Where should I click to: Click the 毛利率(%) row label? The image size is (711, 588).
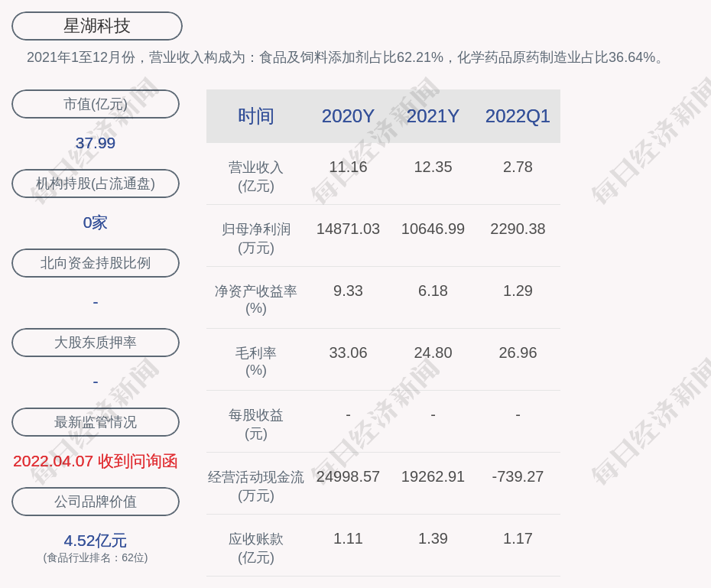point(256,362)
